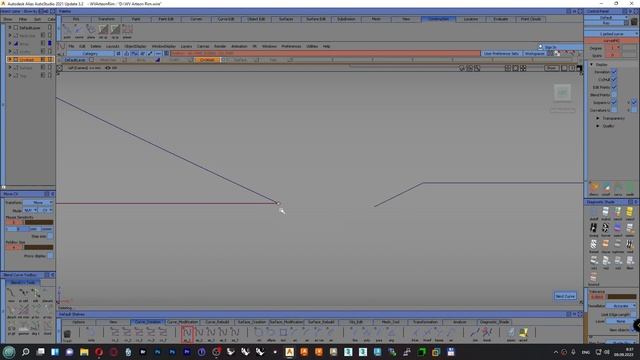Adjust the Tolerance slider below Diagnostic Shade
The height and width of the screenshot is (360, 640).
[621, 297]
